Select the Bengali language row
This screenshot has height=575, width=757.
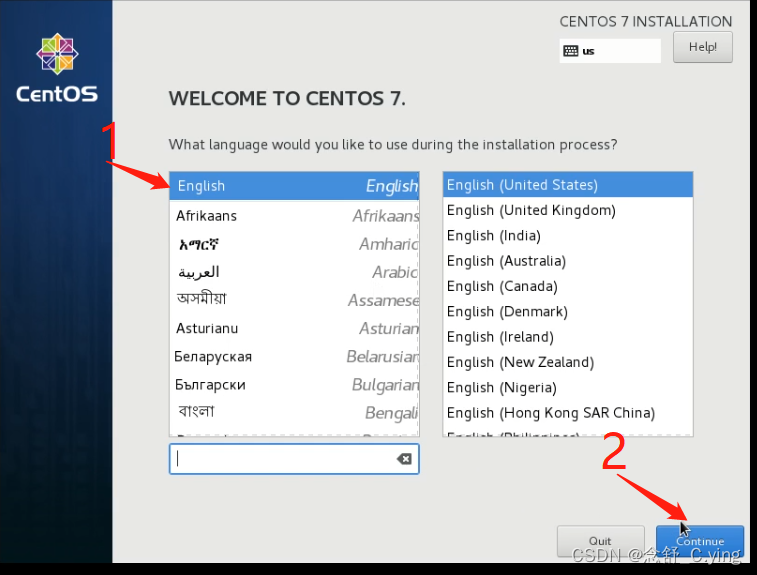pyautogui.click(x=294, y=412)
